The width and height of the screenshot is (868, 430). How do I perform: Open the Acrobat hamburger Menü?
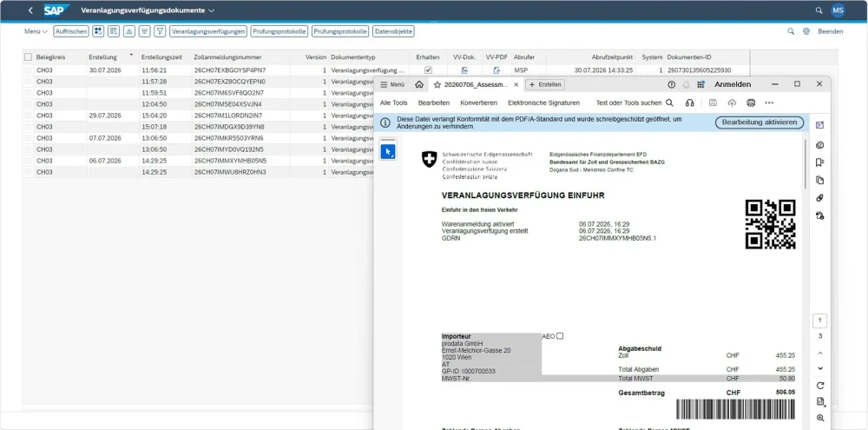click(x=392, y=85)
